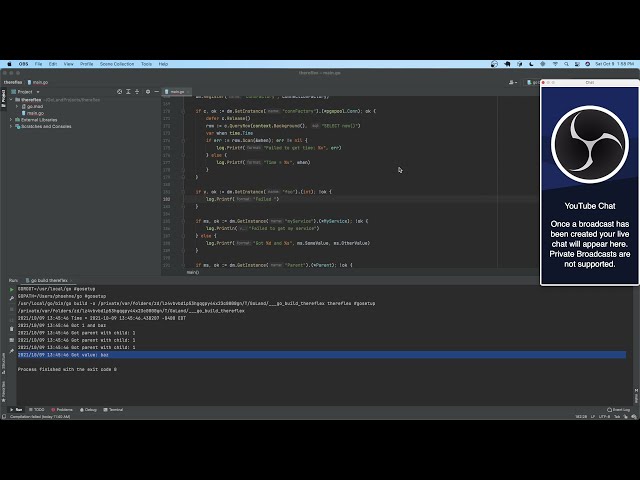The width and height of the screenshot is (640, 480).
Task: Open the Scene Collection menu
Action: 117,64
